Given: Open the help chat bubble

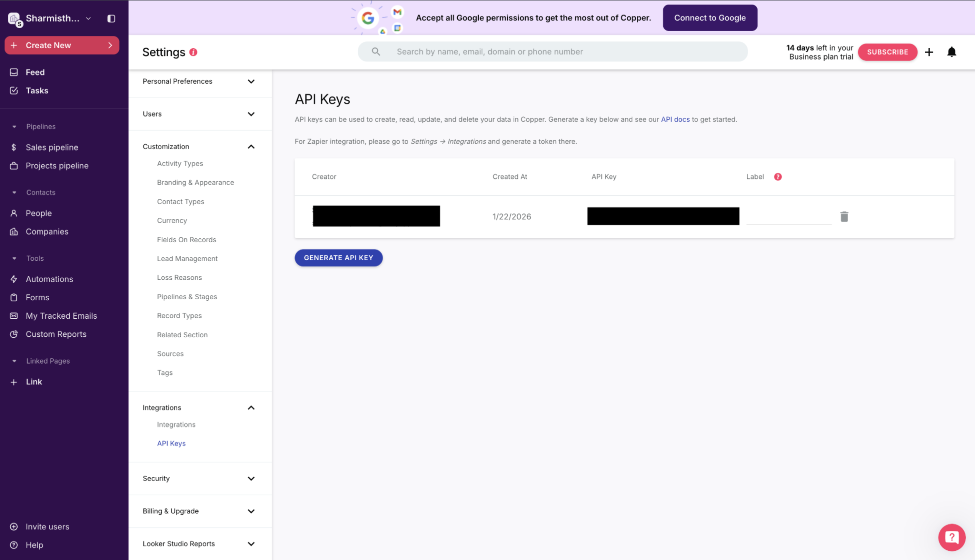Looking at the screenshot, I should [951, 537].
